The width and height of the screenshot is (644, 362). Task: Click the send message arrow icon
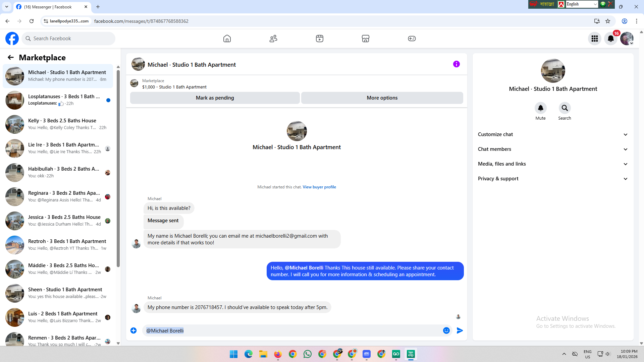[460, 330]
